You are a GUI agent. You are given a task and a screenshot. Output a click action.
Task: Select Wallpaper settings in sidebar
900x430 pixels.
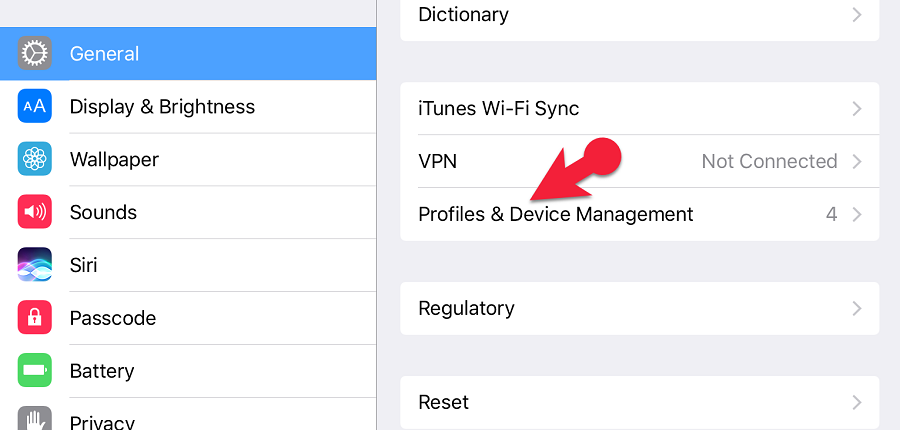(x=114, y=160)
